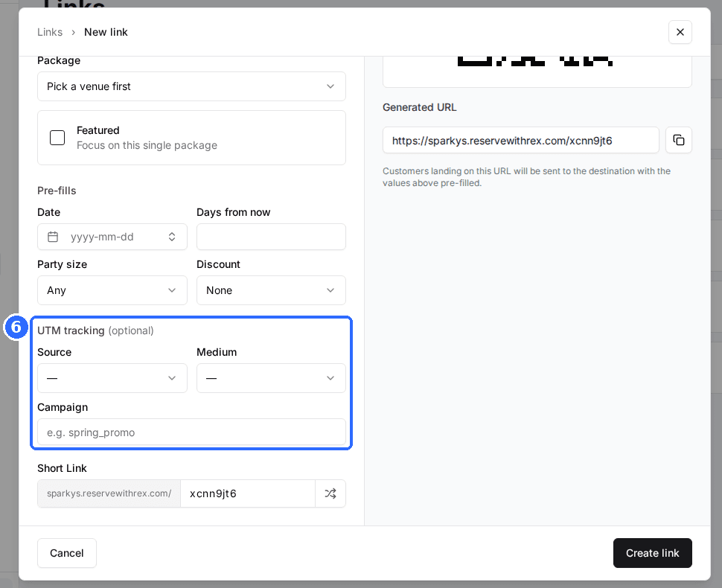Click the 'Short Link' label
Viewport: 722px width, 588px height.
pos(63,468)
